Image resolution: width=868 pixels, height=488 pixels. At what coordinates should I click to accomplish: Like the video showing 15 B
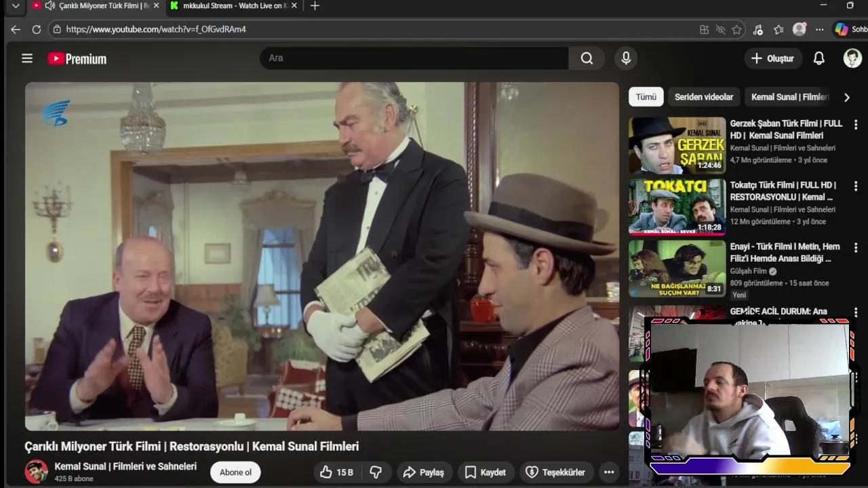coord(337,472)
